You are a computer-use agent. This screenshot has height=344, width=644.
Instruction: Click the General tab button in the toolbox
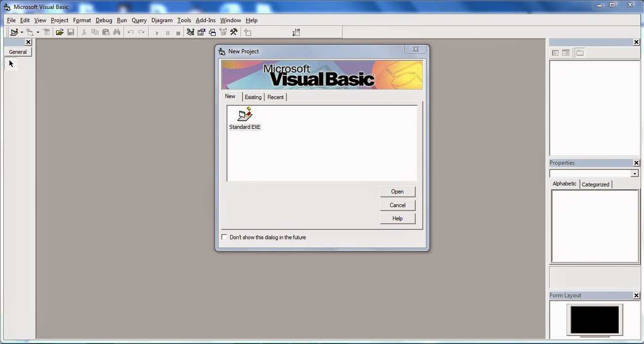click(18, 52)
